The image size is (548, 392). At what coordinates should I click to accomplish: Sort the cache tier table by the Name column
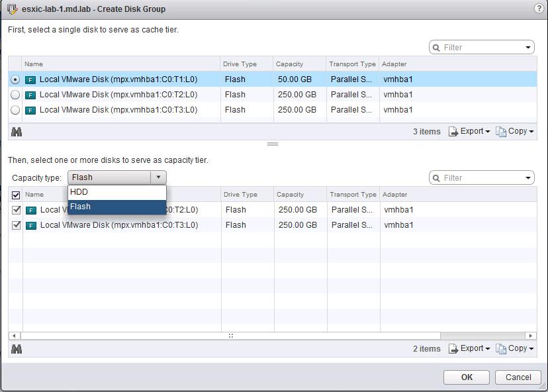pyautogui.click(x=121, y=64)
